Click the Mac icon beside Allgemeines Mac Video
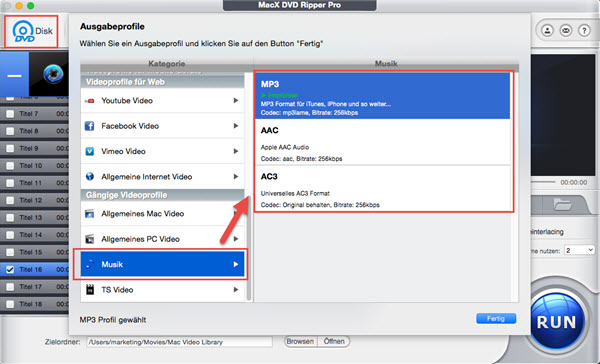The width and height of the screenshot is (600, 364). tap(90, 214)
